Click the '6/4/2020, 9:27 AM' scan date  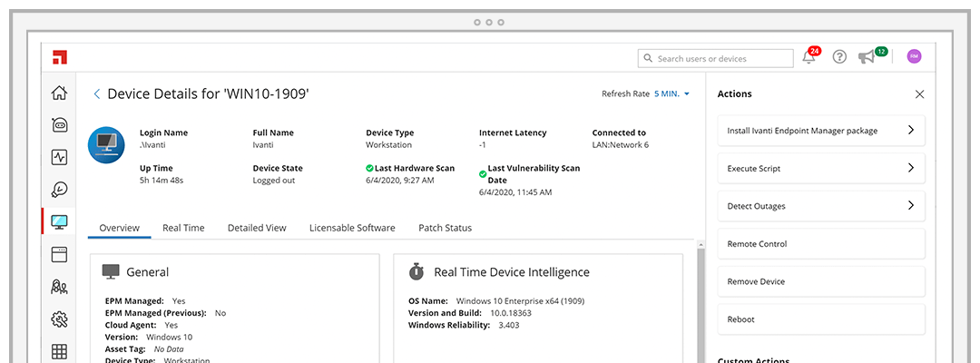pyautogui.click(x=398, y=181)
